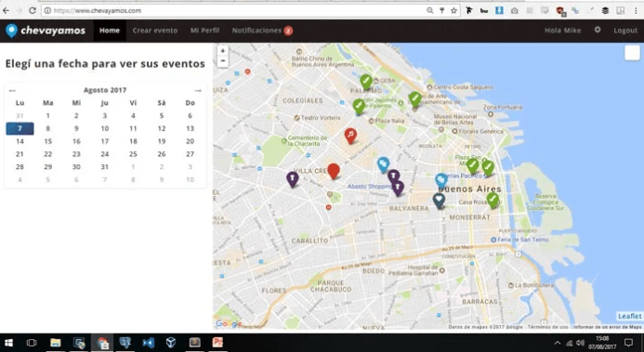Click the dark teal heart marker near Monserrat
The image size is (644, 352).
[x=439, y=201]
